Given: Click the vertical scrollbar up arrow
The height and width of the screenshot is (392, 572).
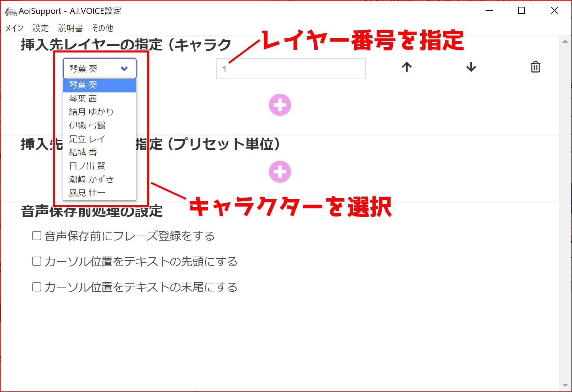Looking at the screenshot, I should tap(565, 42).
